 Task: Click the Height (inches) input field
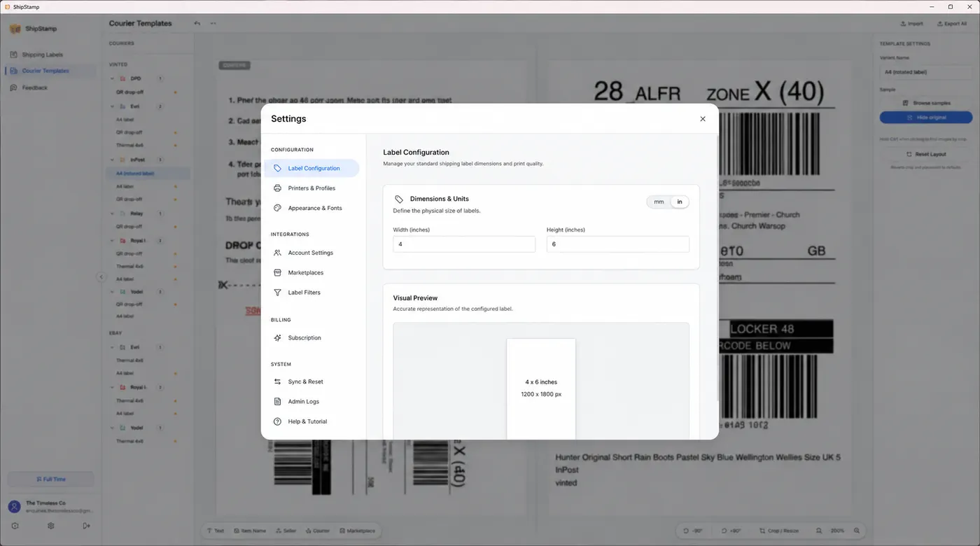tap(617, 244)
